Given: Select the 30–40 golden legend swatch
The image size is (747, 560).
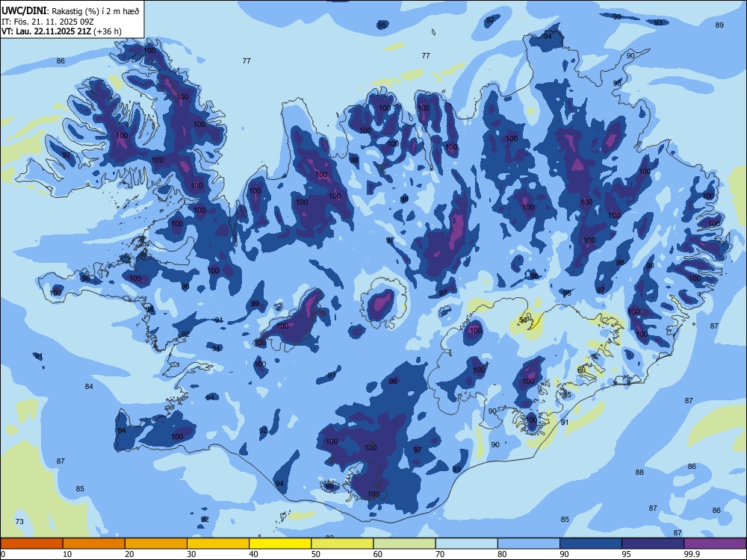Looking at the screenshot, I should 218,544.
